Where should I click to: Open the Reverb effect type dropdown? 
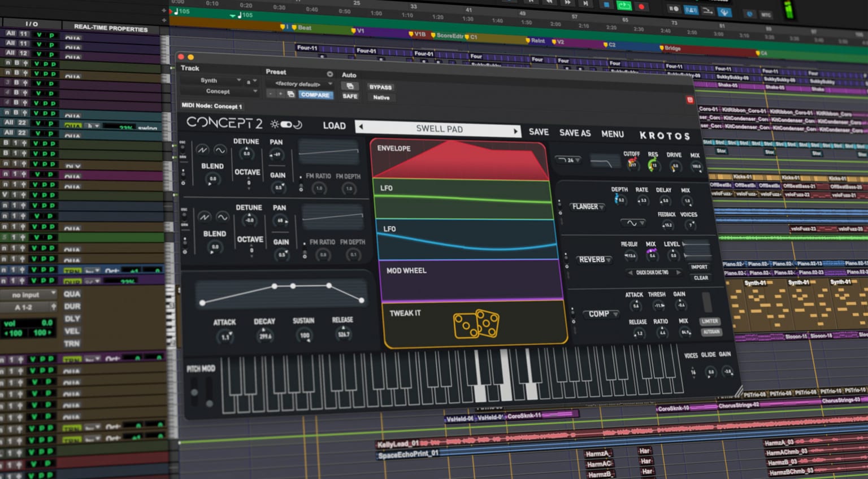(594, 259)
